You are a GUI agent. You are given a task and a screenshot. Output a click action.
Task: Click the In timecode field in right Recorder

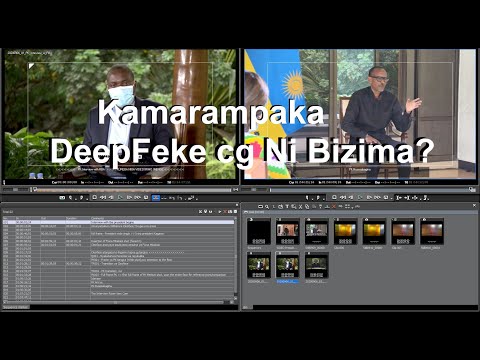click(x=330, y=182)
